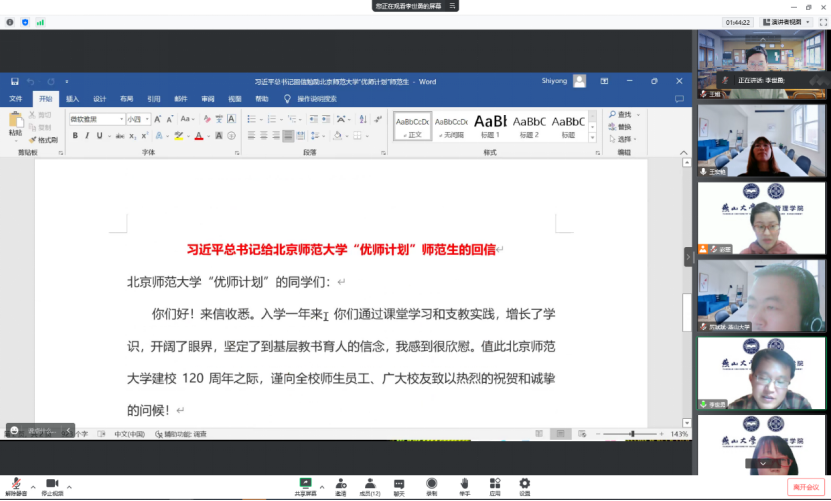The width and height of the screenshot is (831, 501).
Task: Click the raise hand (举手) icon
Action: coord(464,485)
